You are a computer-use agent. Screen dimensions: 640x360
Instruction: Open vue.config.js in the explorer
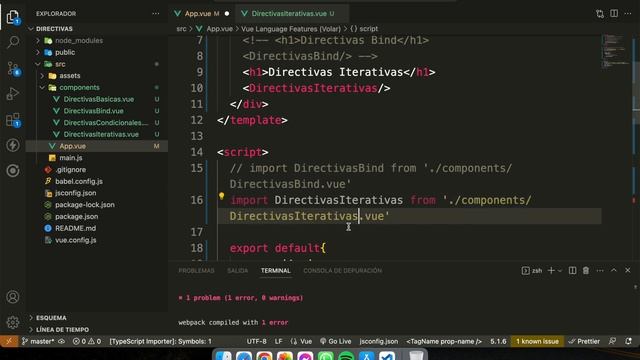(76, 240)
